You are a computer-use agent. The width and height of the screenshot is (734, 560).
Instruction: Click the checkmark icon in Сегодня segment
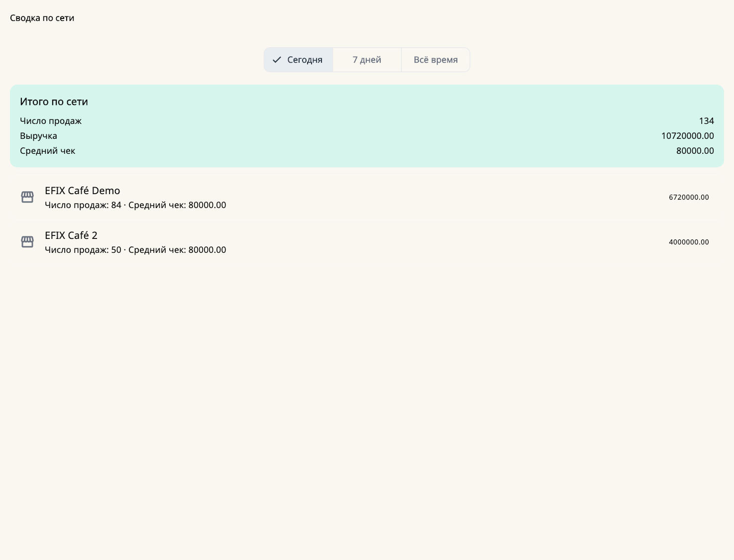point(277,60)
